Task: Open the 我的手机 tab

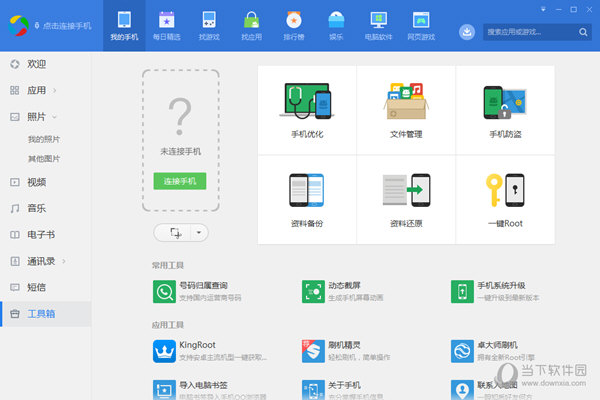Action: (x=124, y=26)
